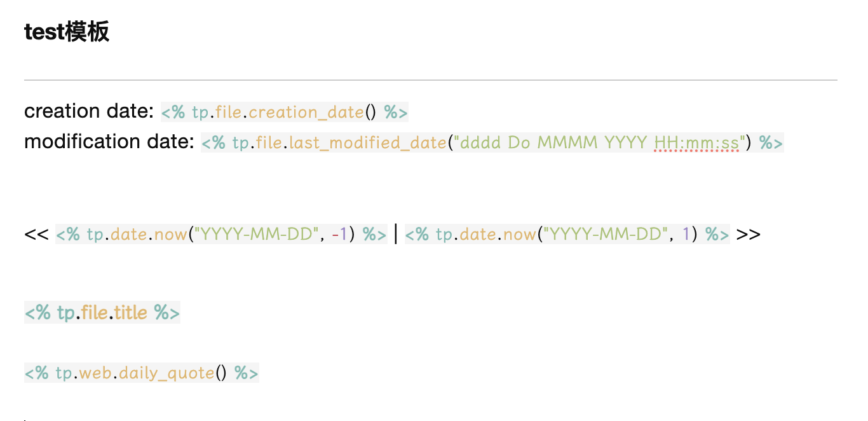Click the tp.web.daily_quote() code block
This screenshot has width=868, height=421.
click(142, 373)
